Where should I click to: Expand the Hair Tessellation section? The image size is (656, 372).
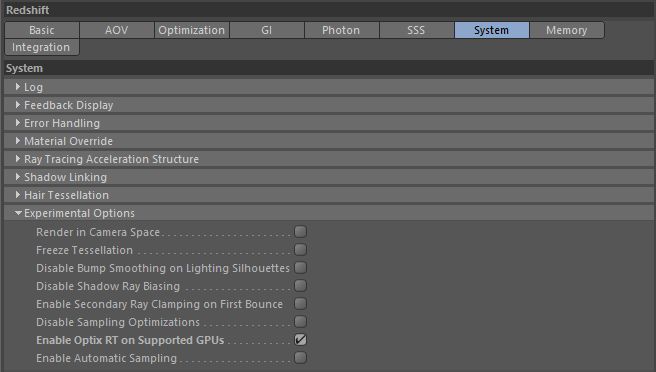pyautogui.click(x=329, y=195)
